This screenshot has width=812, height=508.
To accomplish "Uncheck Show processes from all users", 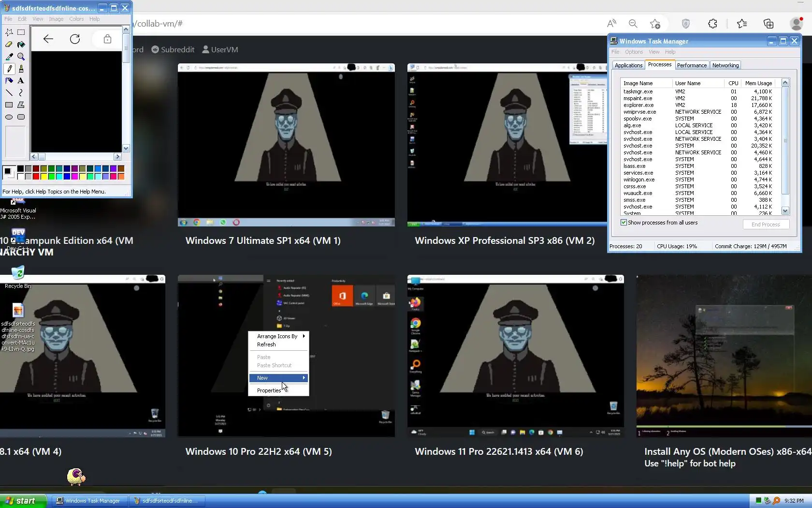I will [x=624, y=223].
